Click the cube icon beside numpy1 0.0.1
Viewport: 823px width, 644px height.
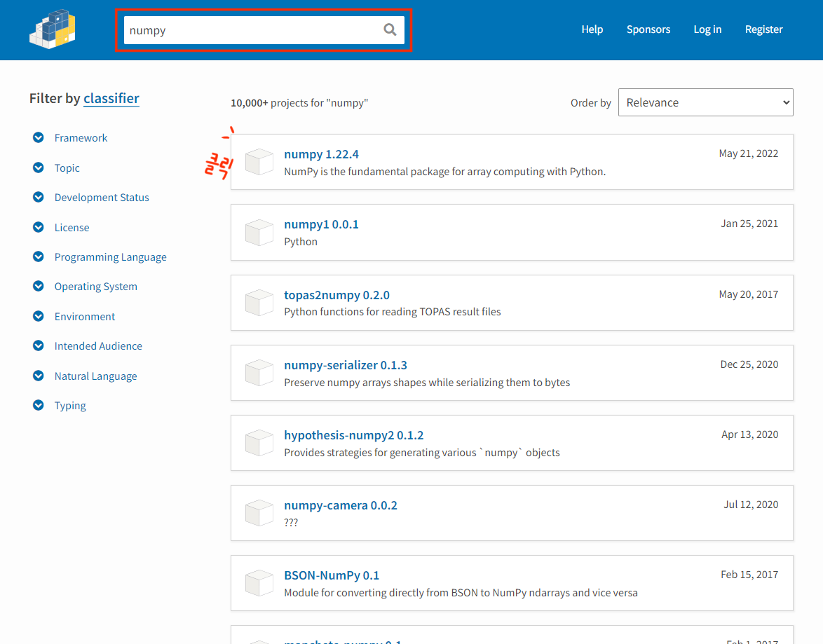click(x=259, y=233)
